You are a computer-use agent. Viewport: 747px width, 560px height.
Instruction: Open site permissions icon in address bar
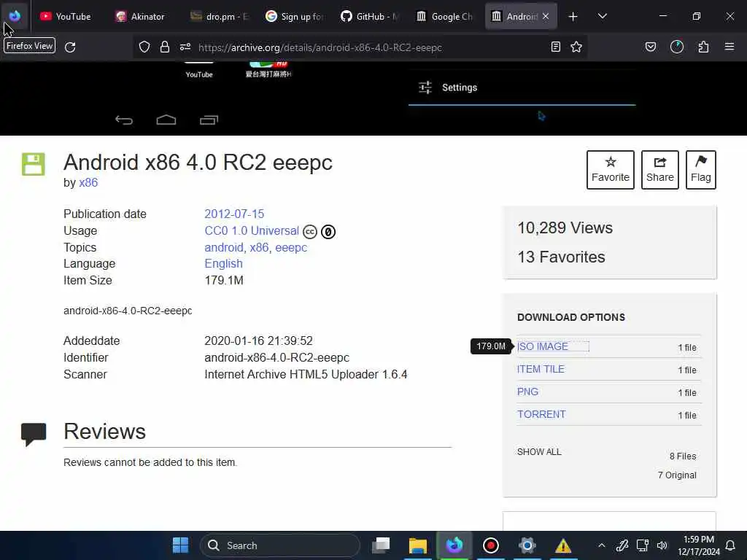pos(185,47)
